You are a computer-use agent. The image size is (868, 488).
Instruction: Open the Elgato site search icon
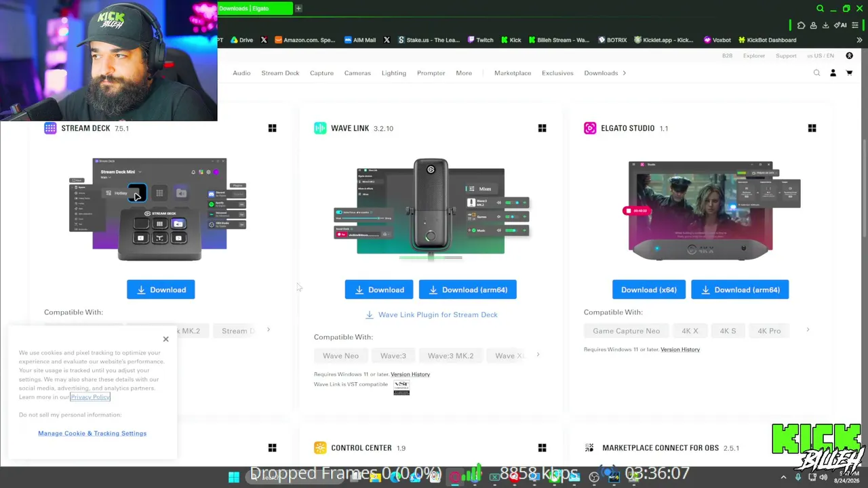click(x=816, y=73)
